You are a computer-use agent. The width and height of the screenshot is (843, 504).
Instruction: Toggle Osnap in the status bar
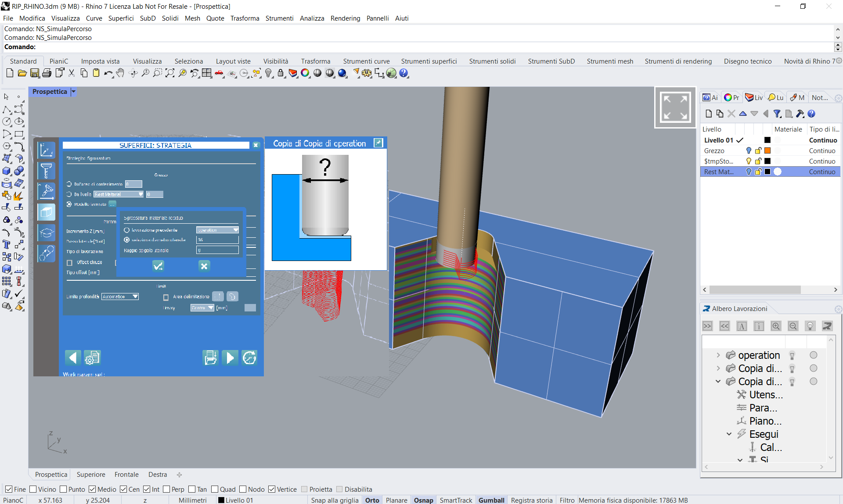point(423,500)
